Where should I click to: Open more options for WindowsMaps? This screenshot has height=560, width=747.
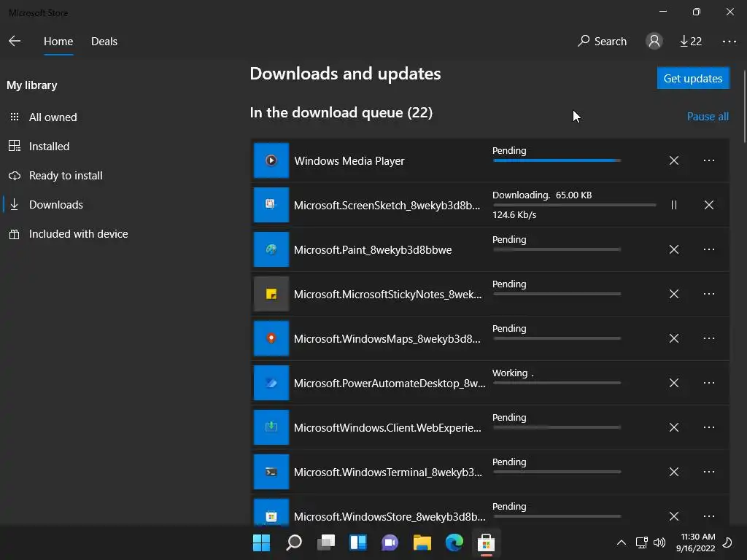click(x=709, y=338)
